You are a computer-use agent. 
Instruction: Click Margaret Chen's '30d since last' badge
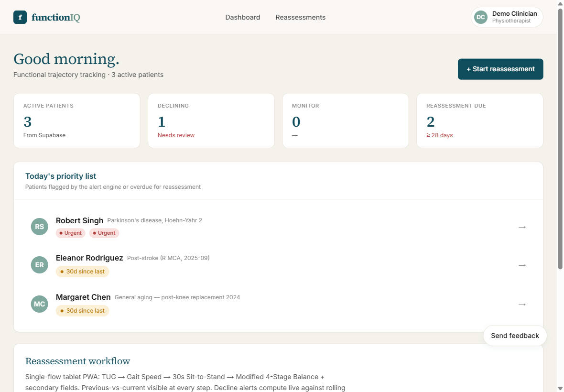[x=82, y=311]
